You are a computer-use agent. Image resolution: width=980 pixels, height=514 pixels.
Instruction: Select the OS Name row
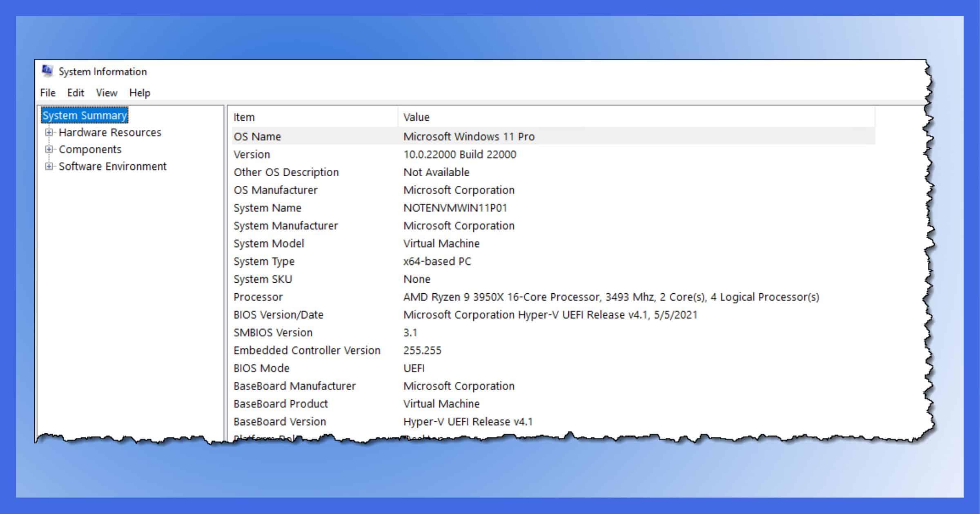pos(408,137)
